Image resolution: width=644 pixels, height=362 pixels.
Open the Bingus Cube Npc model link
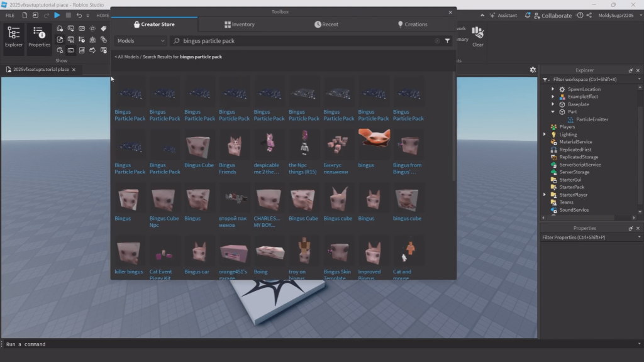pyautogui.click(x=164, y=222)
